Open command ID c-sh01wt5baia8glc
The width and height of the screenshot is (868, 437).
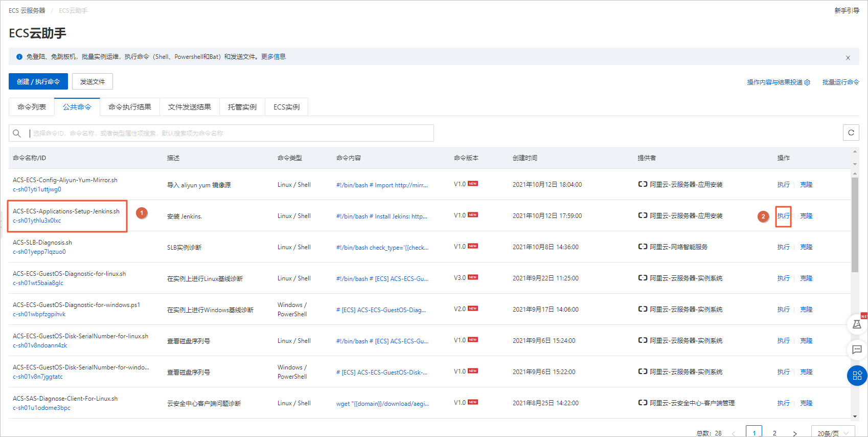coord(38,283)
